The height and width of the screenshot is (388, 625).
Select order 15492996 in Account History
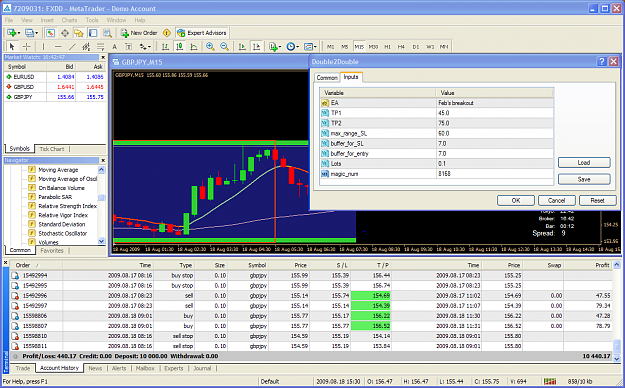click(x=311, y=295)
